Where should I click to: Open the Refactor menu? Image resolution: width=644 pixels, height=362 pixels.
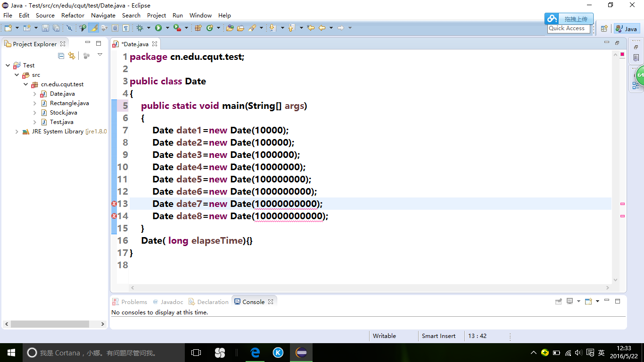[73, 15]
